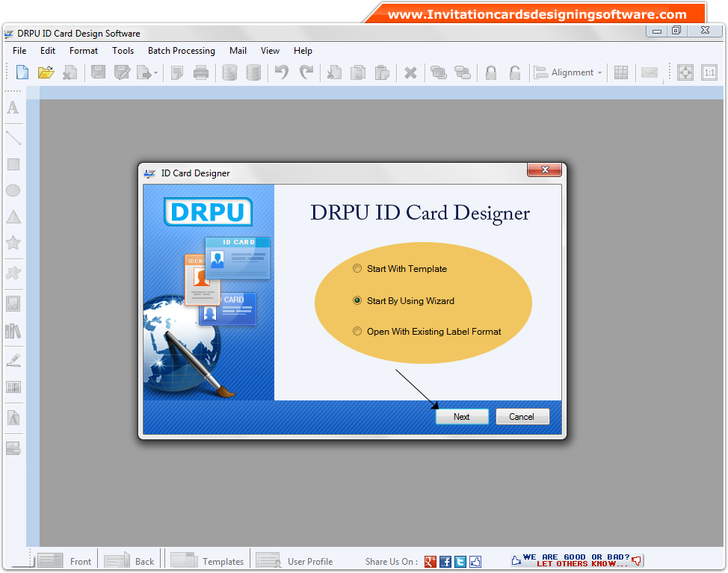The height and width of the screenshot is (573, 728).
Task: Click the Next button in the dialog
Action: [x=461, y=417]
